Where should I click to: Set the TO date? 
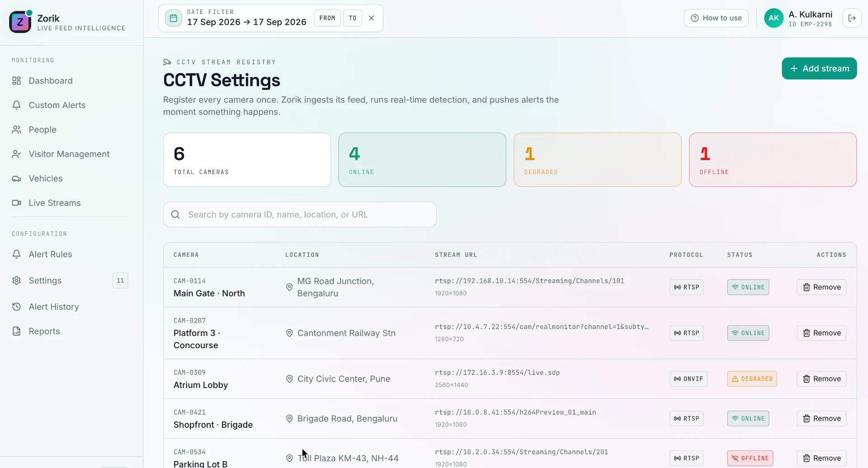click(x=353, y=18)
